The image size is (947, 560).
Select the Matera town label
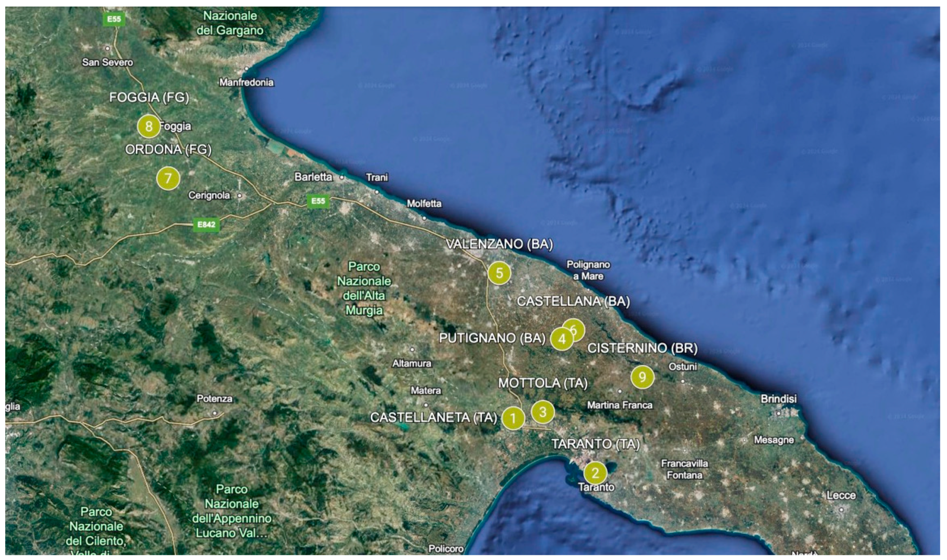425,390
